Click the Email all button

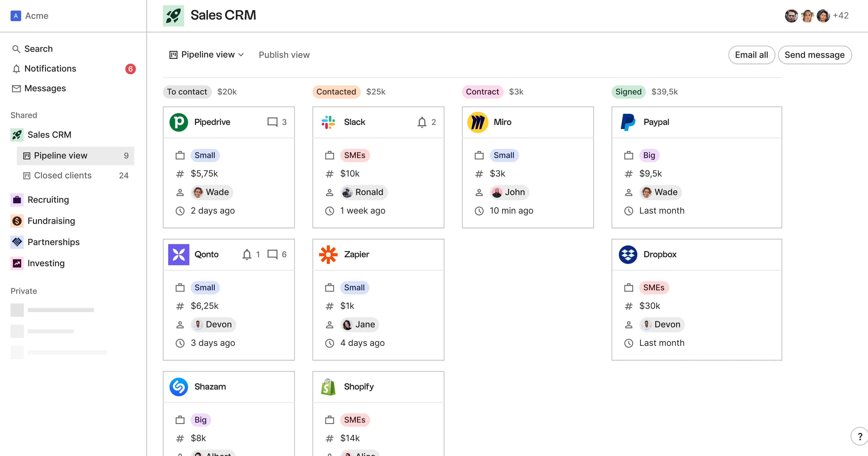751,55
